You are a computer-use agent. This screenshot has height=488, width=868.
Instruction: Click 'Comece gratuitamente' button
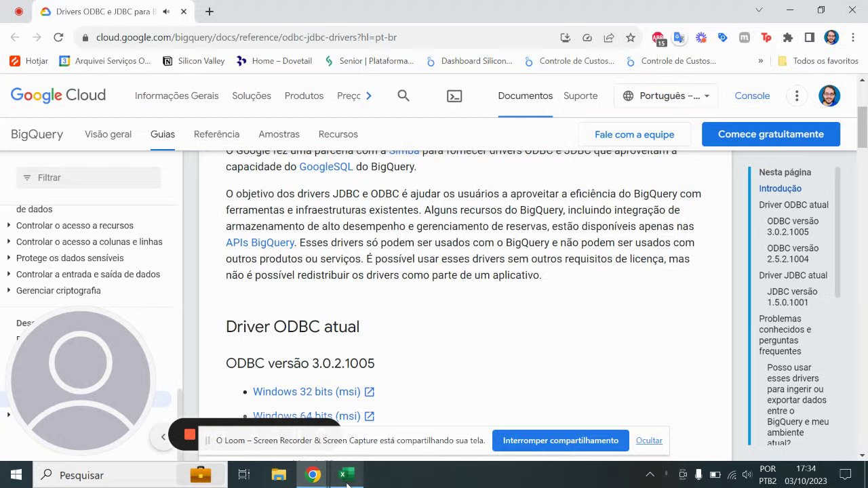[x=771, y=134]
